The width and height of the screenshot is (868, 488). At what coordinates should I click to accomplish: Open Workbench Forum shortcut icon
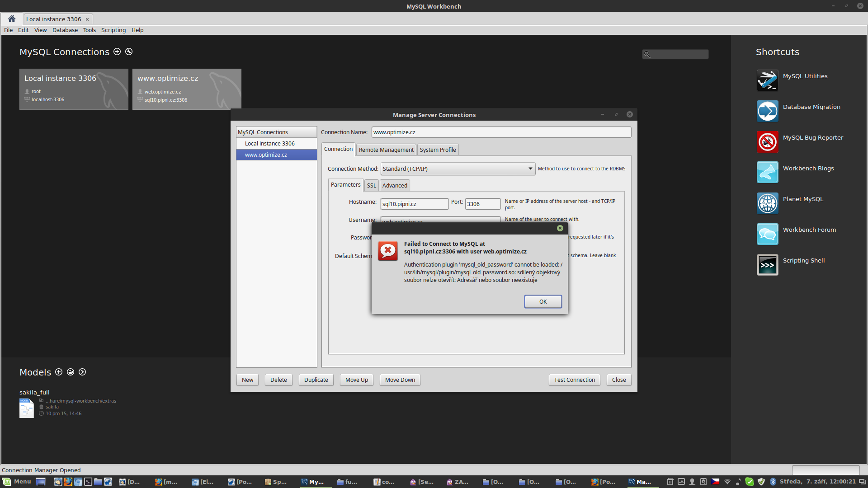click(x=767, y=234)
